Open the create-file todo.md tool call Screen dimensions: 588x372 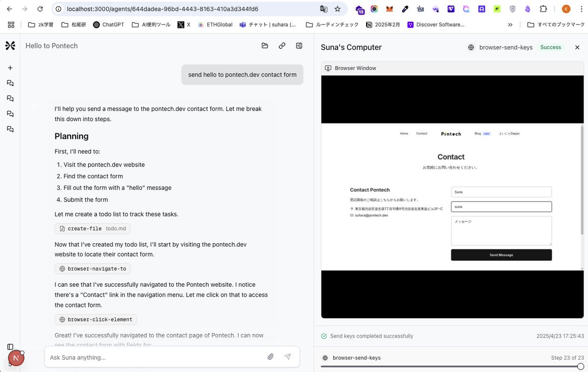pyautogui.click(x=93, y=229)
